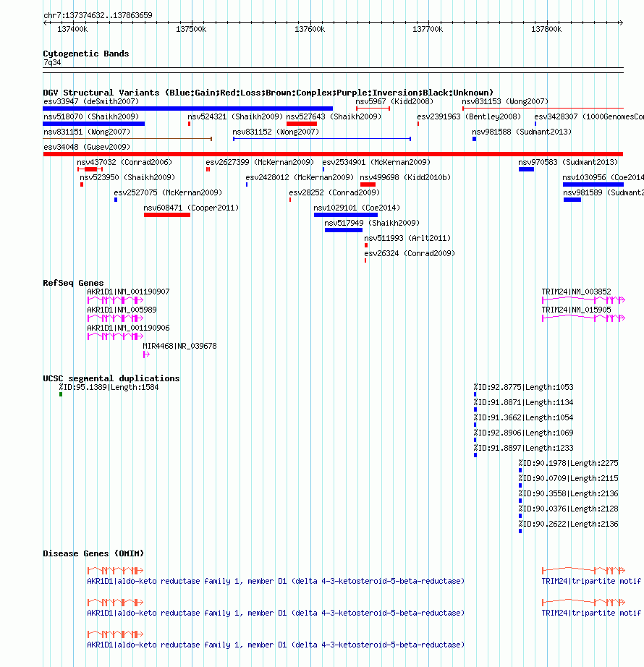Screen dimensions: 644x667
Task: Select segmental duplication %ID:90.3558|Length:2136
Action: (568, 494)
